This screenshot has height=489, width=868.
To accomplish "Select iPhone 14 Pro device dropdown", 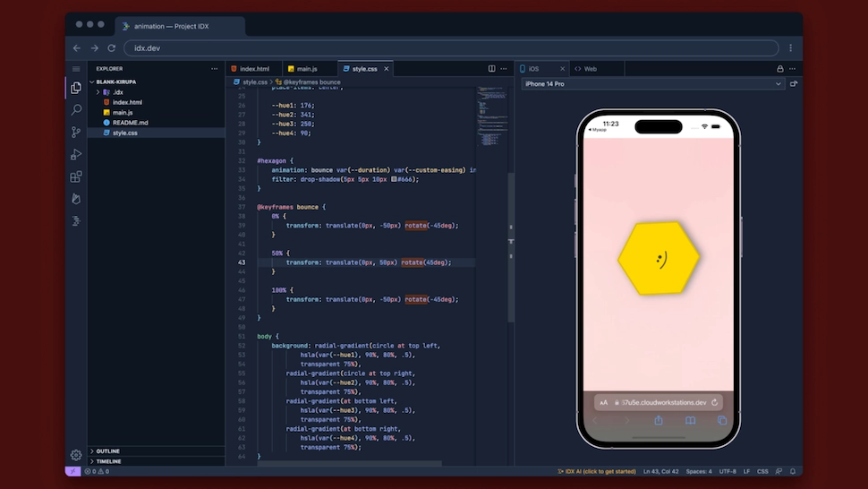I will pyautogui.click(x=653, y=84).
